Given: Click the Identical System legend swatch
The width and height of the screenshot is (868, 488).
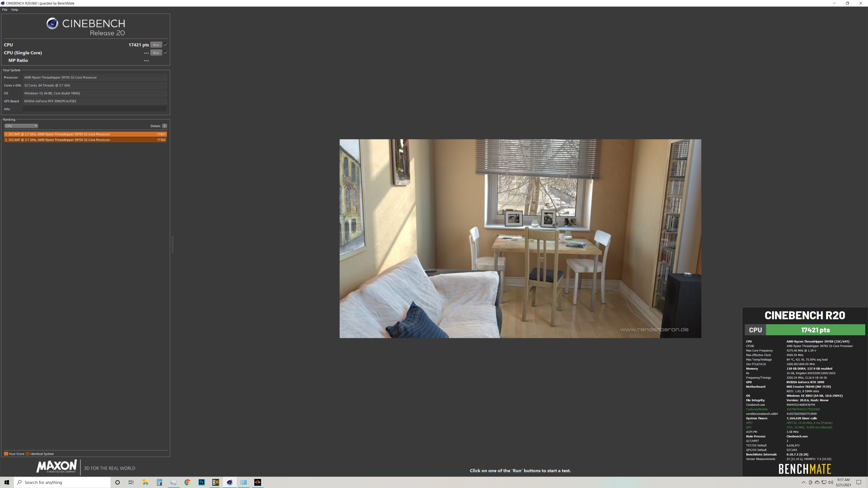Looking at the screenshot, I should 28,454.
